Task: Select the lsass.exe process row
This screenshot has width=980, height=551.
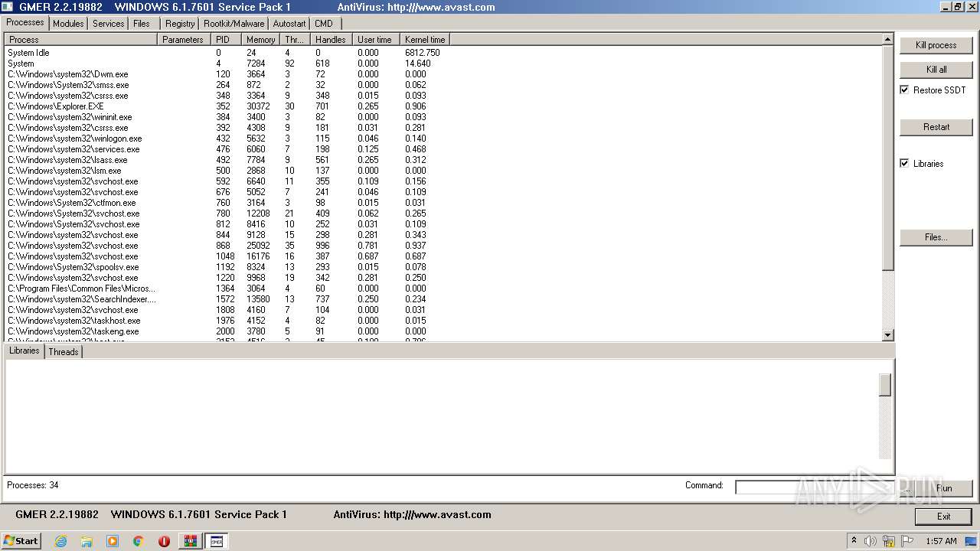Action: pyautogui.click(x=444, y=160)
